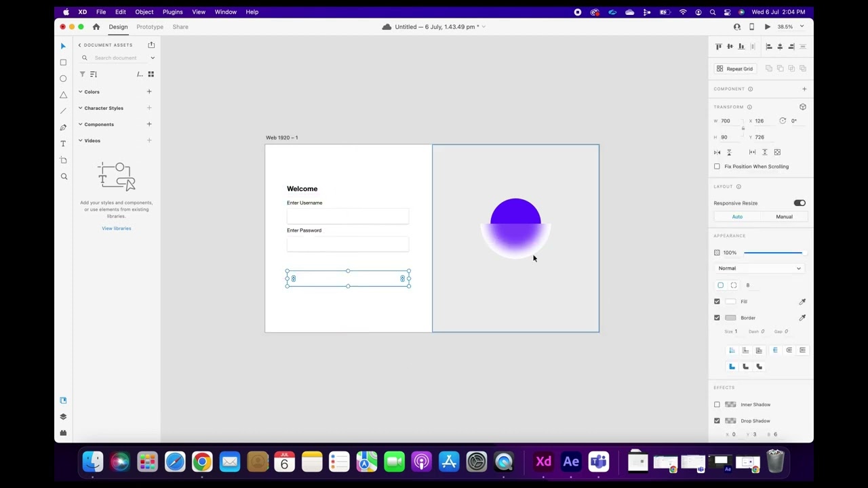Screen dimensions: 868x488
Task: Open the Window menu
Action: pos(226,12)
